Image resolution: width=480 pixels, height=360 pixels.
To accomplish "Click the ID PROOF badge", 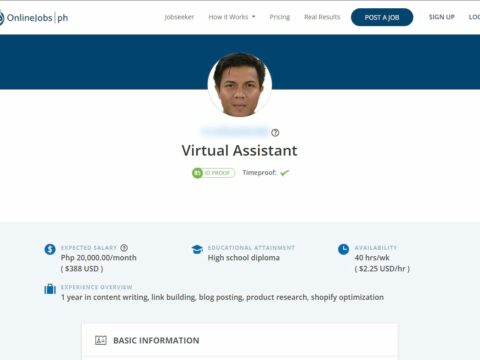I will (213, 173).
